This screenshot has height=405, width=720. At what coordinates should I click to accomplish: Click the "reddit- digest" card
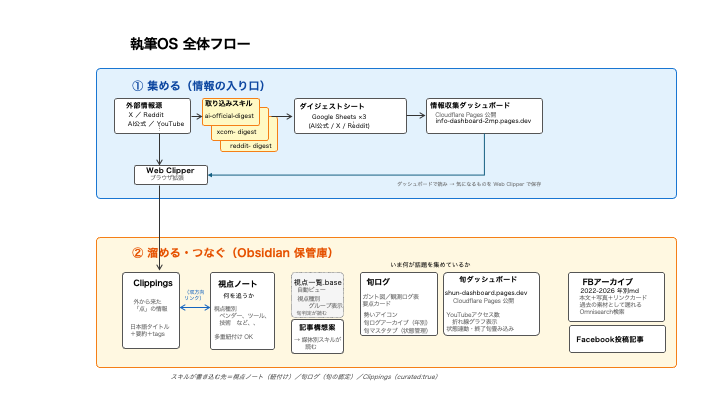coord(251,146)
